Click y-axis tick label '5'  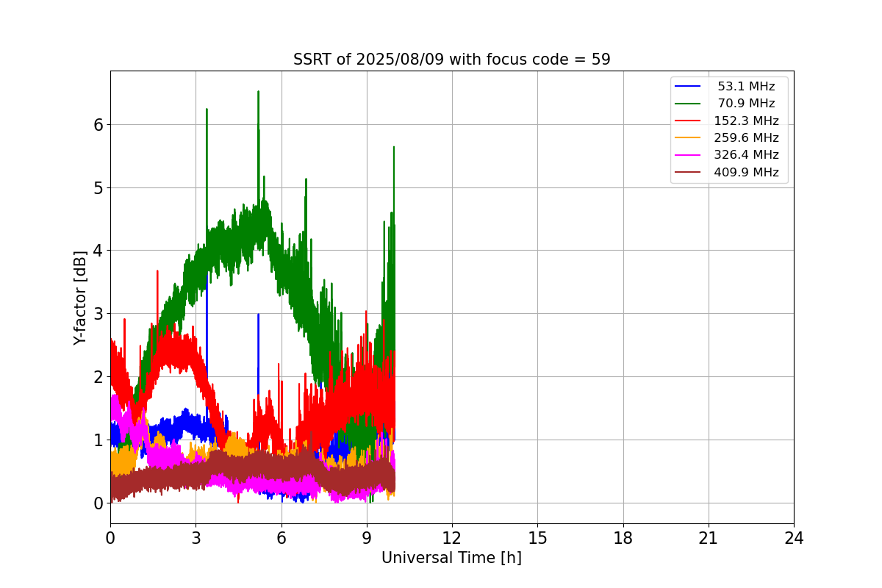(x=98, y=187)
